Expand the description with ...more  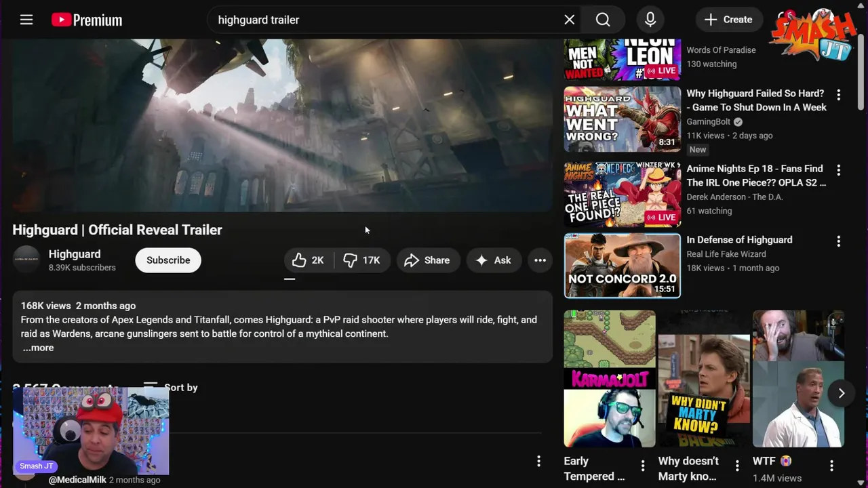click(x=38, y=348)
